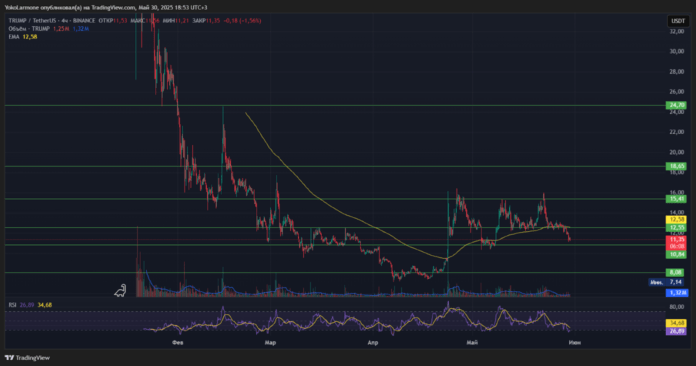This screenshot has height=366, width=696.
Task: Click the red 1,25M volume value in the legend
Action: pyautogui.click(x=61, y=29)
